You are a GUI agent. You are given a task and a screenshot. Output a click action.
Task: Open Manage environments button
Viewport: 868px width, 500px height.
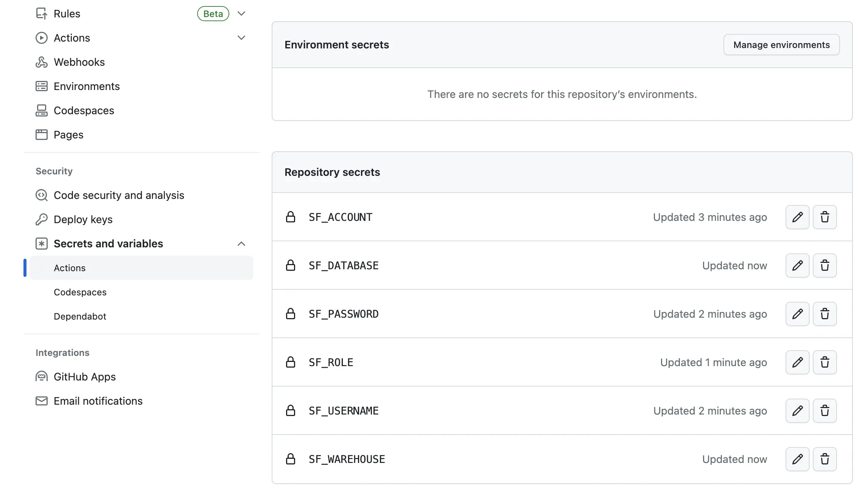[x=781, y=45]
